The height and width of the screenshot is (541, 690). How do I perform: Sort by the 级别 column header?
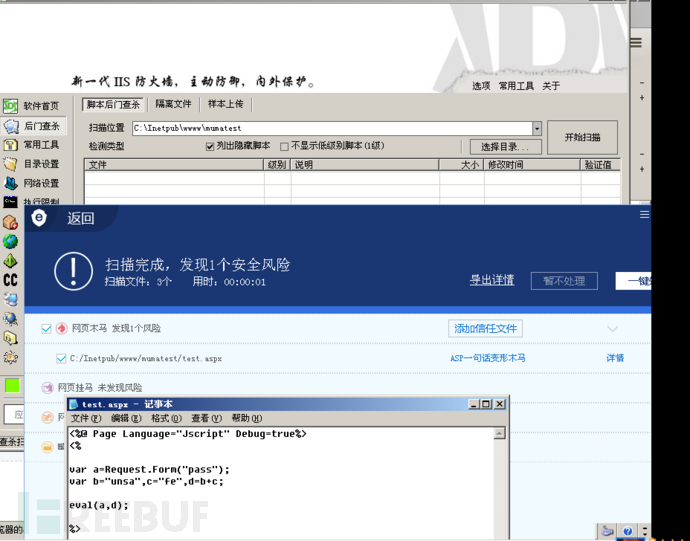(277, 165)
